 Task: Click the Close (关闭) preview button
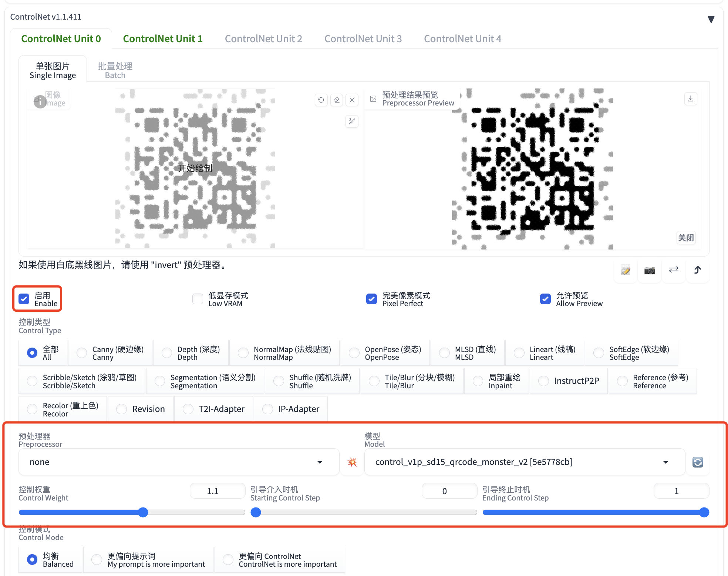686,238
